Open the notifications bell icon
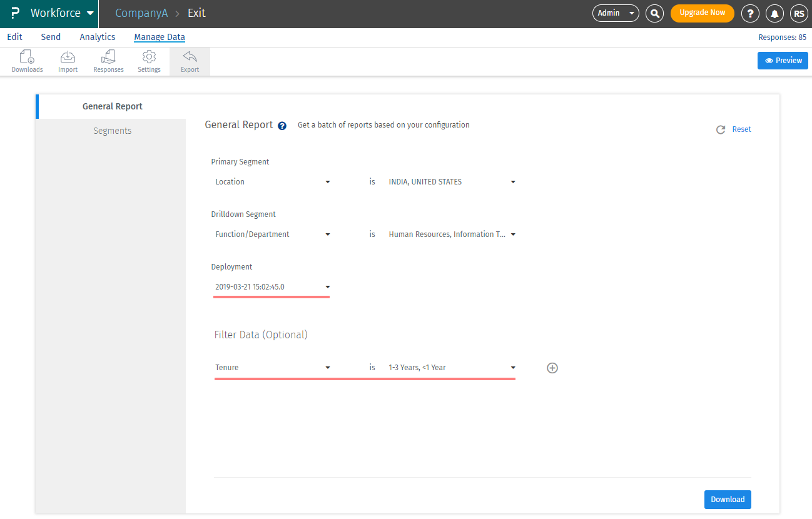The image size is (812, 519). coord(774,13)
